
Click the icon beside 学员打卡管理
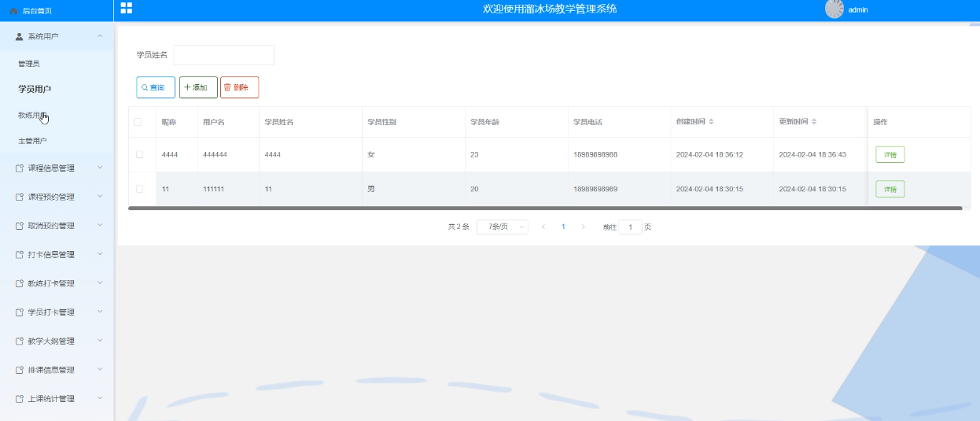[x=20, y=312]
